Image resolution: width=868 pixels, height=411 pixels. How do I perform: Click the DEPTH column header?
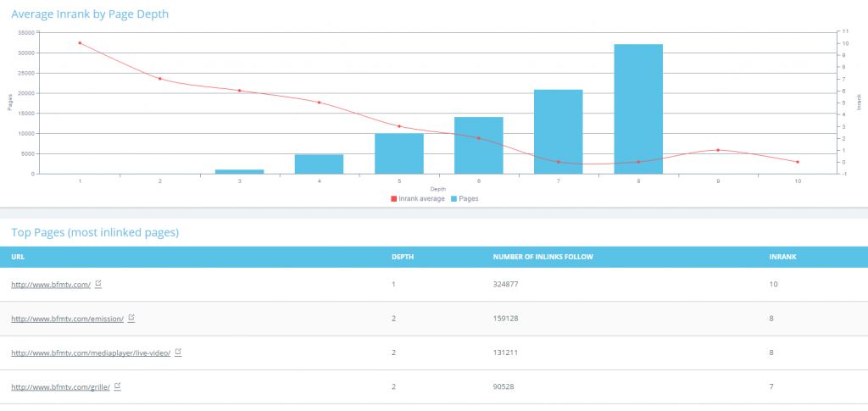[x=402, y=258]
